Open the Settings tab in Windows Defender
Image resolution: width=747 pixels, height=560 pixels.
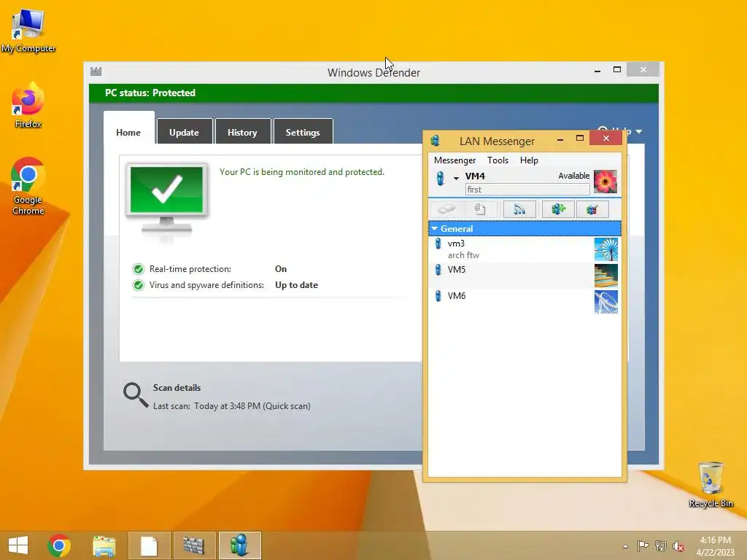[303, 133]
